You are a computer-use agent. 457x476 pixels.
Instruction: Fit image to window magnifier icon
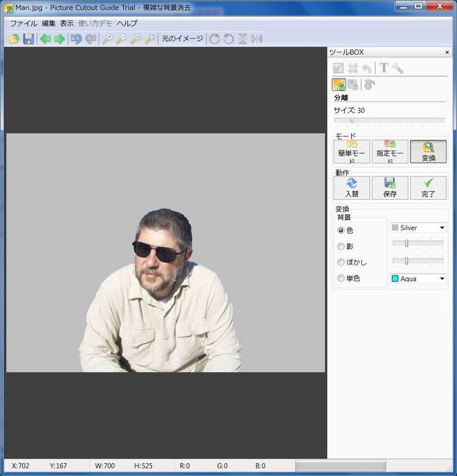pyautogui.click(x=150, y=39)
